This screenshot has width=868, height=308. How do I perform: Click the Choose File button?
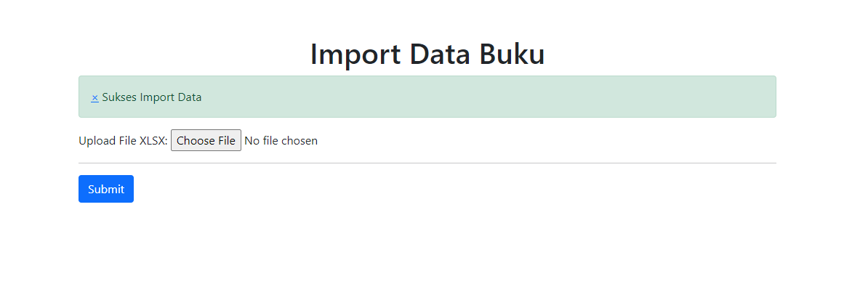click(x=206, y=140)
